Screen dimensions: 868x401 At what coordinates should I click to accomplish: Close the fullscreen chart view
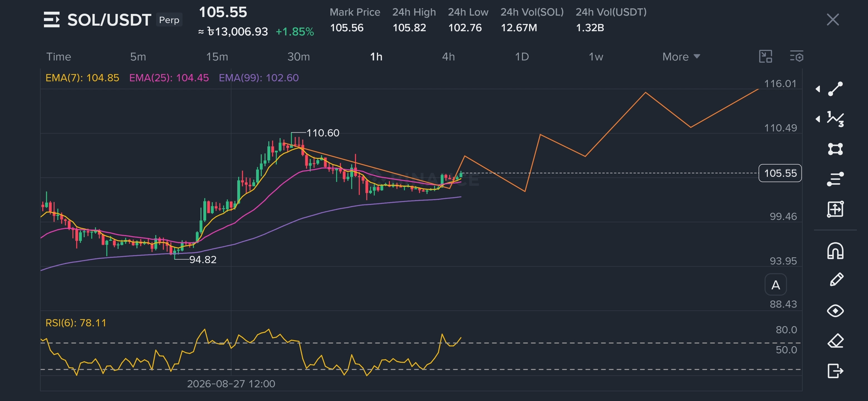[x=833, y=19]
